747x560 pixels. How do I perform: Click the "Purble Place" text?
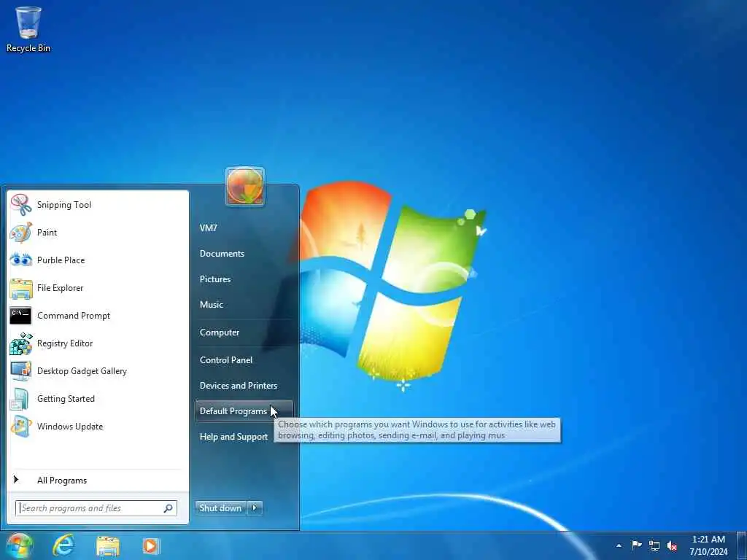pyautogui.click(x=61, y=260)
